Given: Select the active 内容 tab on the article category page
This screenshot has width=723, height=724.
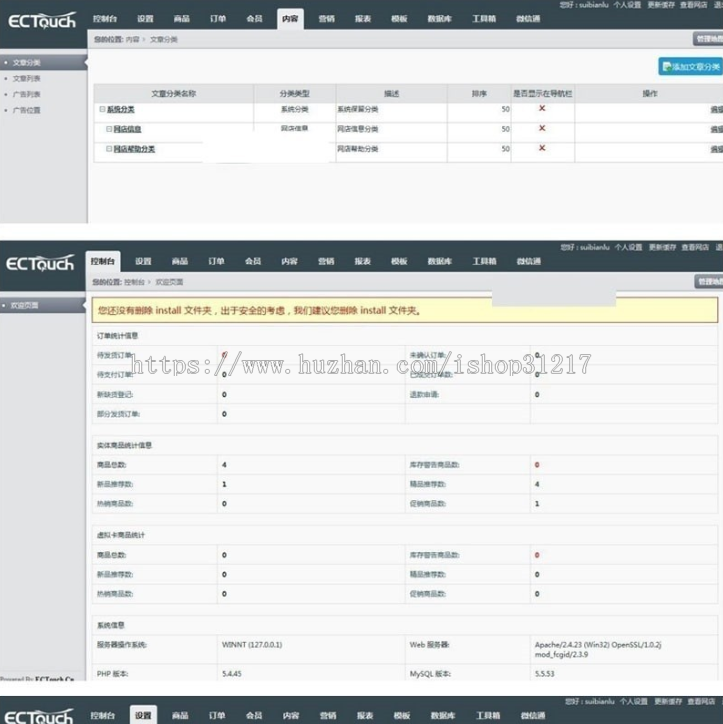Looking at the screenshot, I should pyautogui.click(x=290, y=19).
